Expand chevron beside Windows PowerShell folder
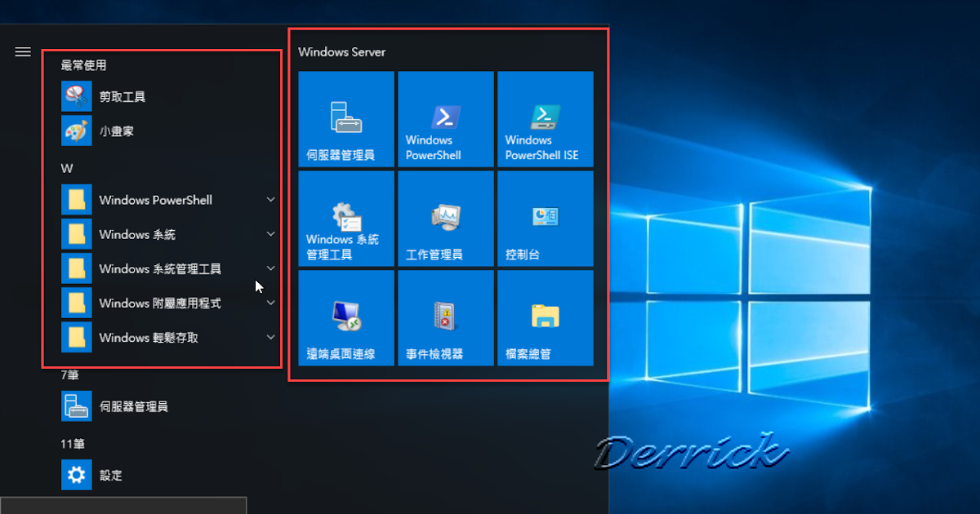This screenshot has width=980, height=514. tap(271, 199)
